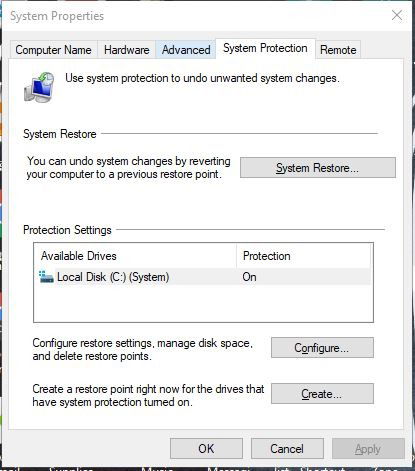This screenshot has height=471, width=415.
Task: Open the Remote tab
Action: tap(338, 50)
